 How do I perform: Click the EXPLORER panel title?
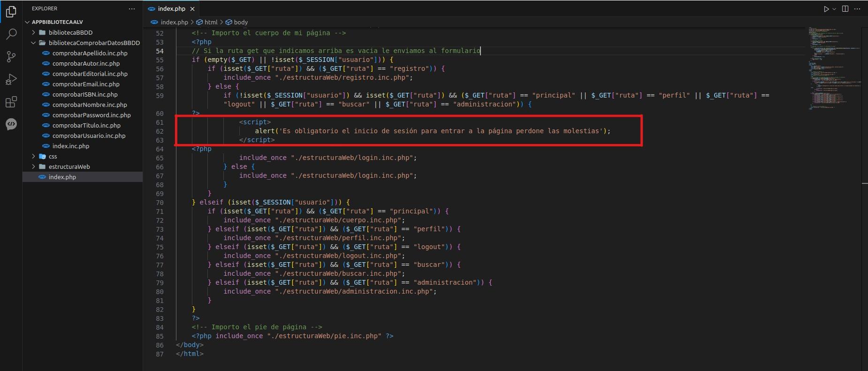[45, 8]
